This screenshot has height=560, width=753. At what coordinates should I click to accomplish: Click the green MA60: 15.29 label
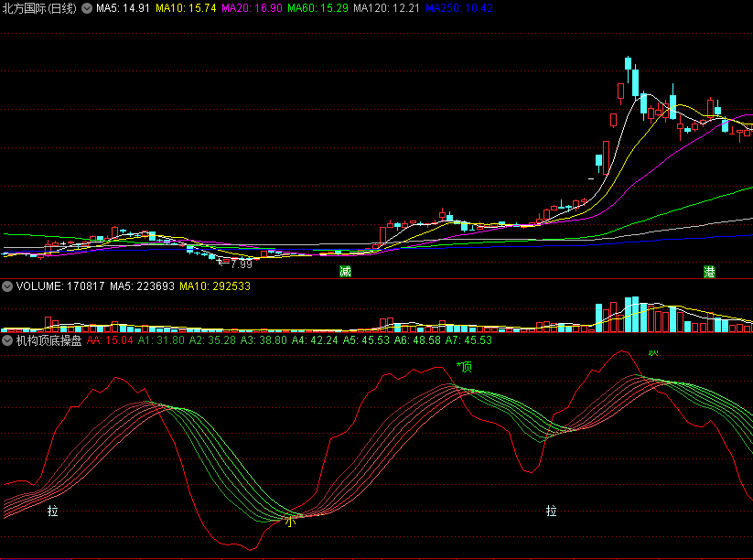317,8
